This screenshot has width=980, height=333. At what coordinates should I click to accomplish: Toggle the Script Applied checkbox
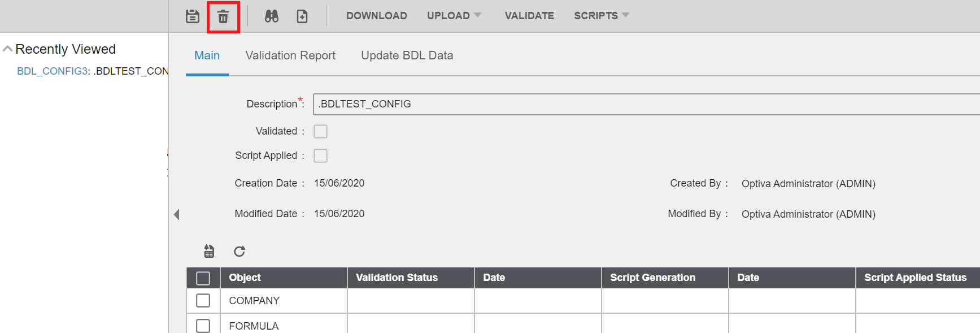click(320, 155)
